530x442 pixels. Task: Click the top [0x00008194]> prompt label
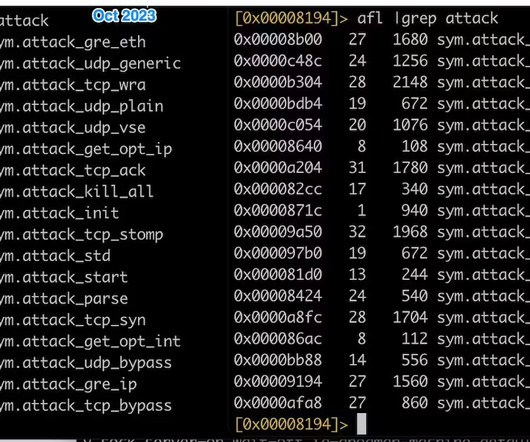pyautogui.click(x=291, y=18)
